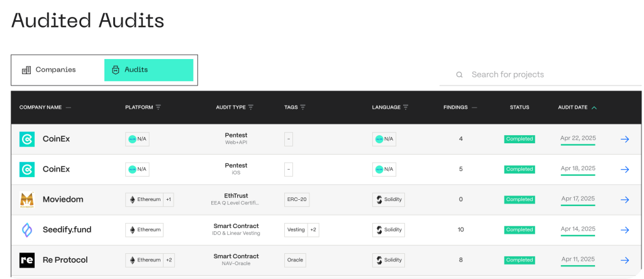Click findings count 8
644x279 pixels.
click(460, 260)
